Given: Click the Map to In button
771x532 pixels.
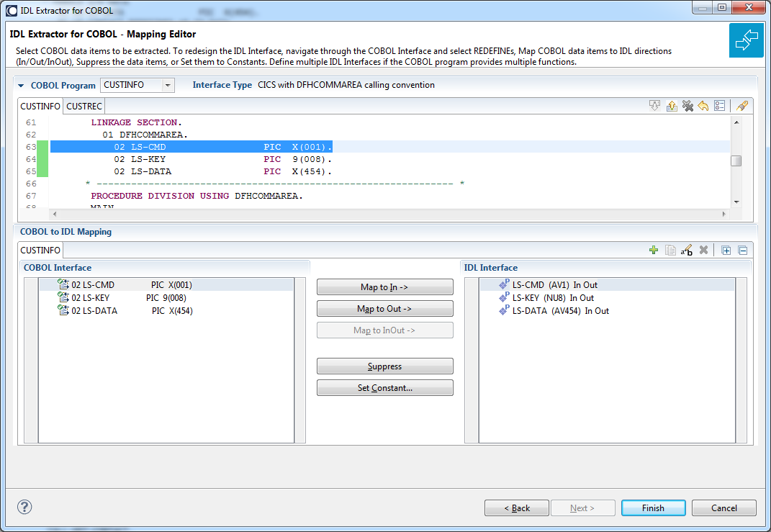Looking at the screenshot, I should coord(384,287).
